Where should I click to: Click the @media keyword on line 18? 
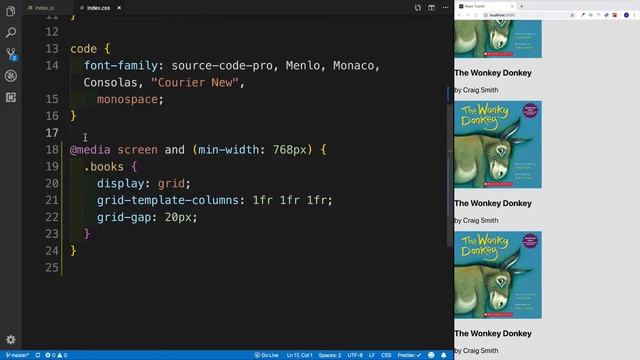(90, 150)
